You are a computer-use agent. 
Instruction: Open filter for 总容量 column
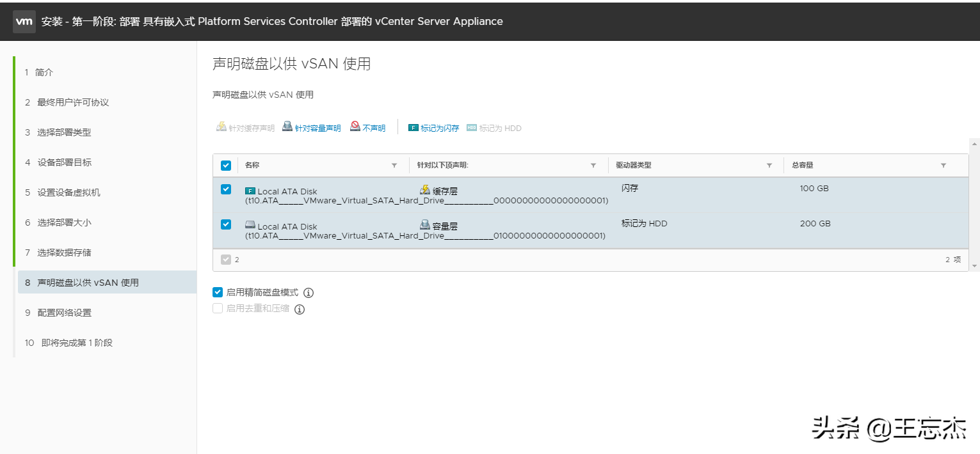(x=944, y=166)
